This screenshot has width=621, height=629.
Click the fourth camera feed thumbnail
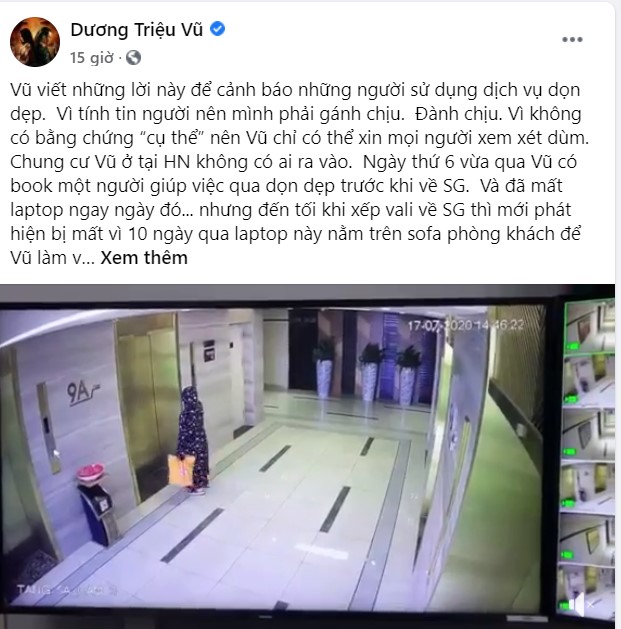tap(589, 487)
